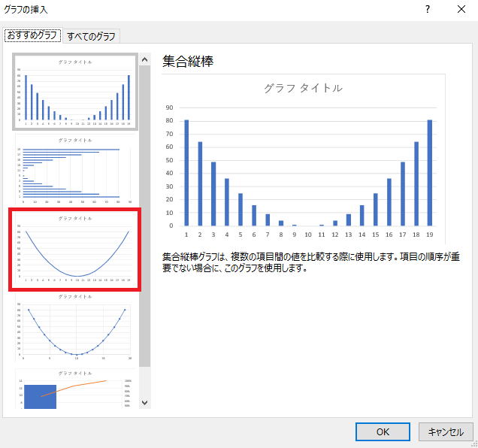Choose the line chart thumbnail
Image resolution: width=478 pixels, height=448 pixels.
[75, 250]
